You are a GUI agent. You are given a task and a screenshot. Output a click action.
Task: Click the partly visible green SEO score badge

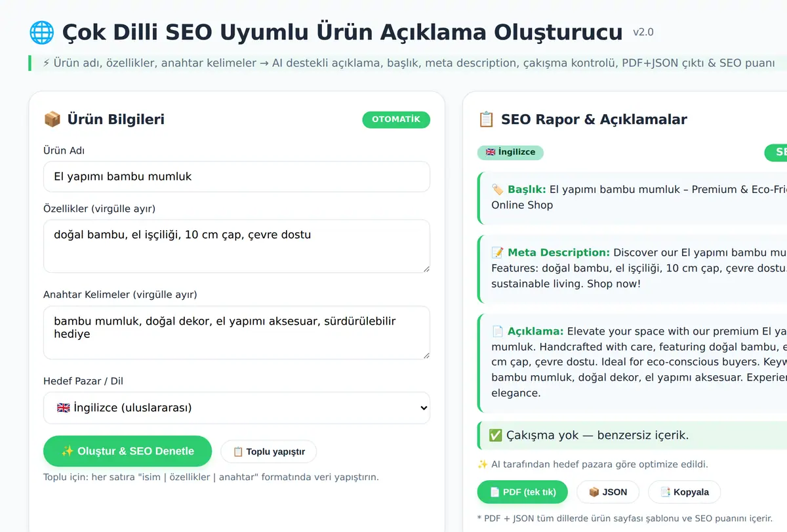point(776,152)
